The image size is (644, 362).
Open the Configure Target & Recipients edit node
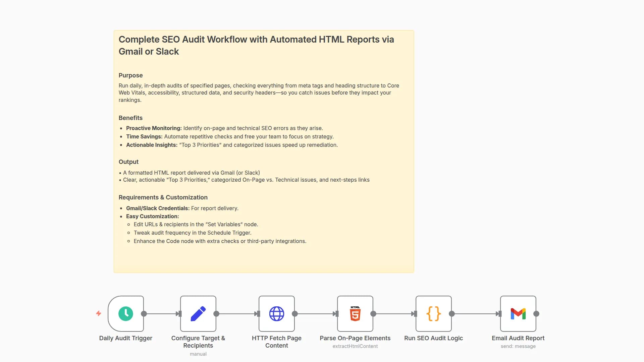pyautogui.click(x=198, y=314)
